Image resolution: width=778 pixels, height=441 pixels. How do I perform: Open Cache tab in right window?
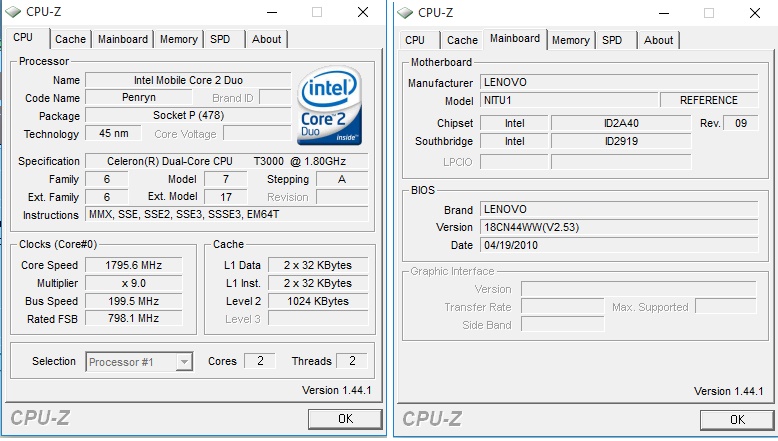(462, 40)
